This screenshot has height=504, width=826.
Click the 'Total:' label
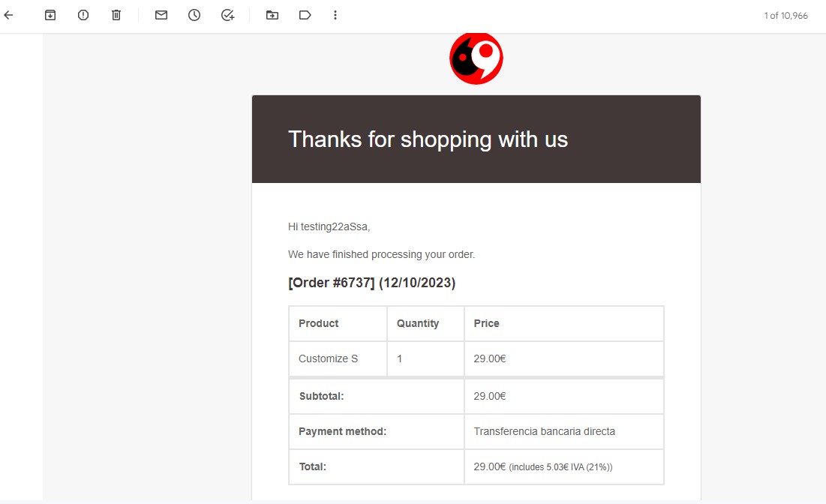312,466
